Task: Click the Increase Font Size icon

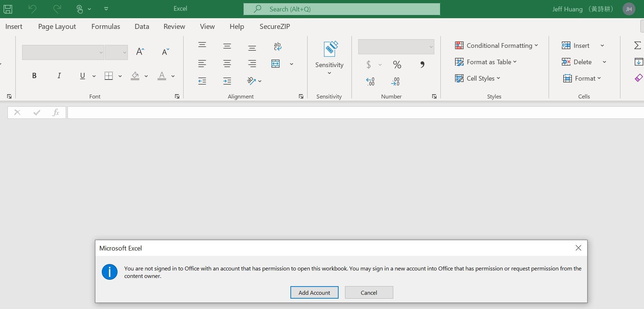Action: (x=140, y=52)
